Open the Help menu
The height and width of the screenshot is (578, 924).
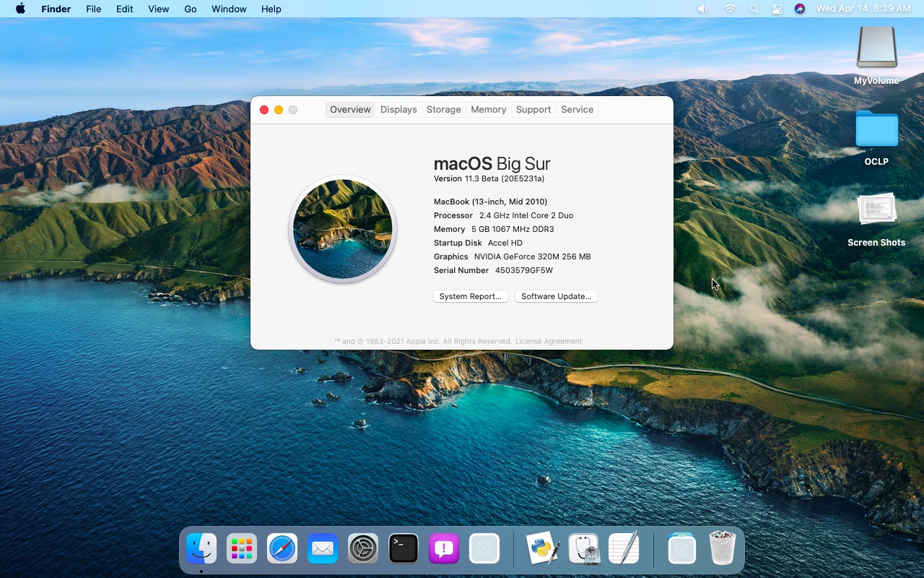pos(271,9)
